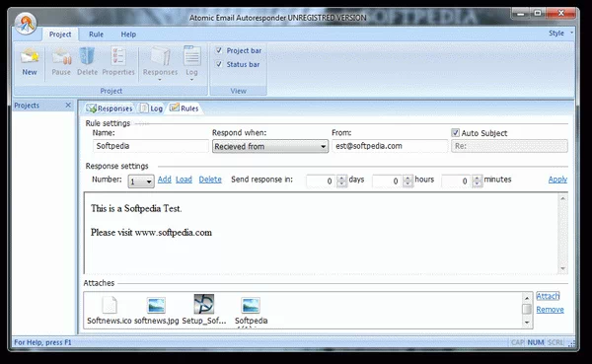Create a New project
The width and height of the screenshot is (592, 364).
30,61
